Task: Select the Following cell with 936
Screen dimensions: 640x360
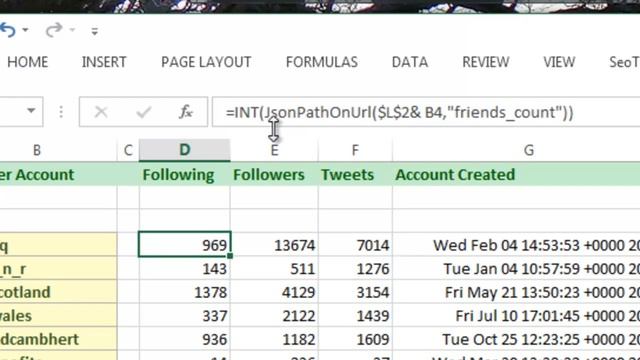Action: point(184,339)
